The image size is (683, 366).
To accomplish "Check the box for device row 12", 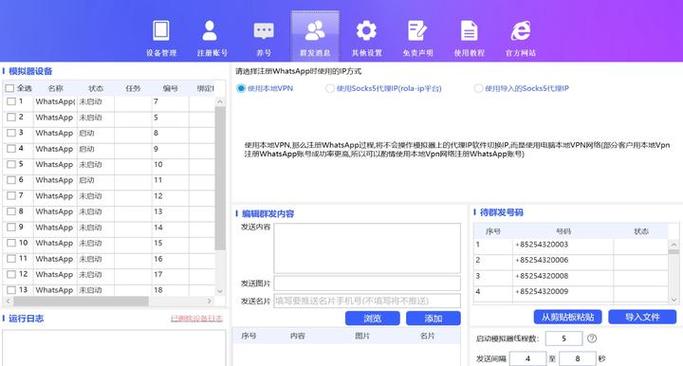I will tap(11, 274).
